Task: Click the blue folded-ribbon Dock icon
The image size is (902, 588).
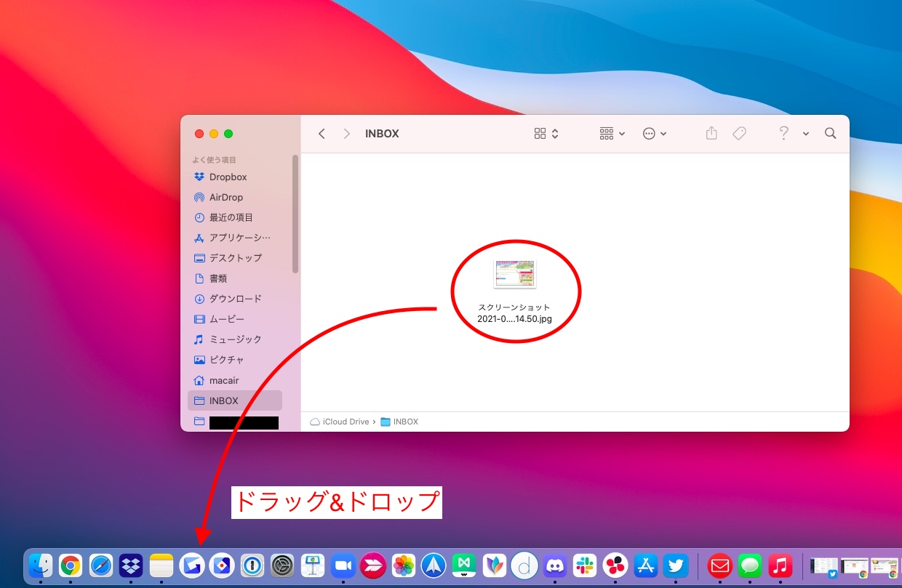Action: pyautogui.click(x=191, y=565)
